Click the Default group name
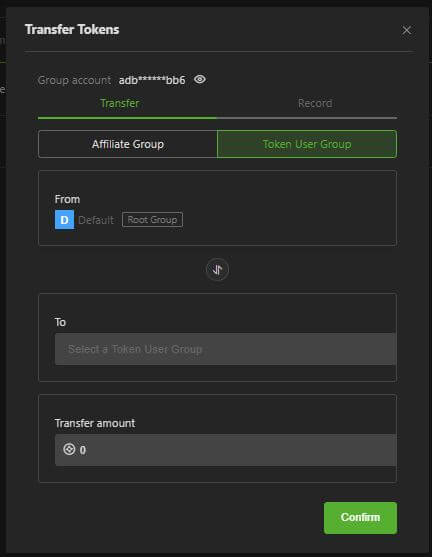The image size is (432, 557). [x=96, y=220]
